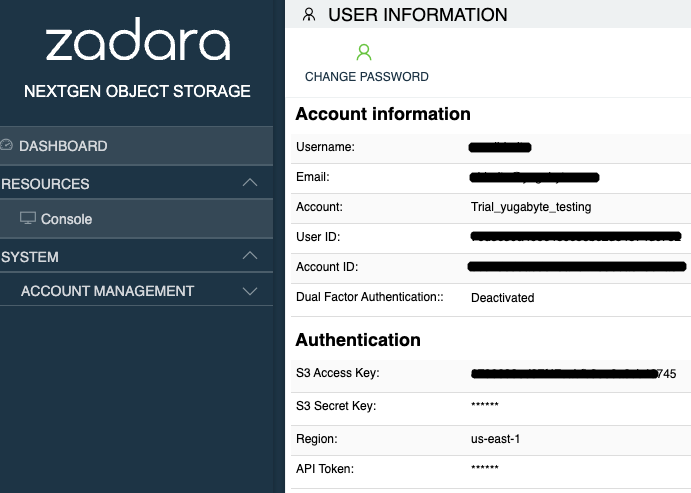Click the Trial_yugabyte_testing account value

click(x=531, y=207)
